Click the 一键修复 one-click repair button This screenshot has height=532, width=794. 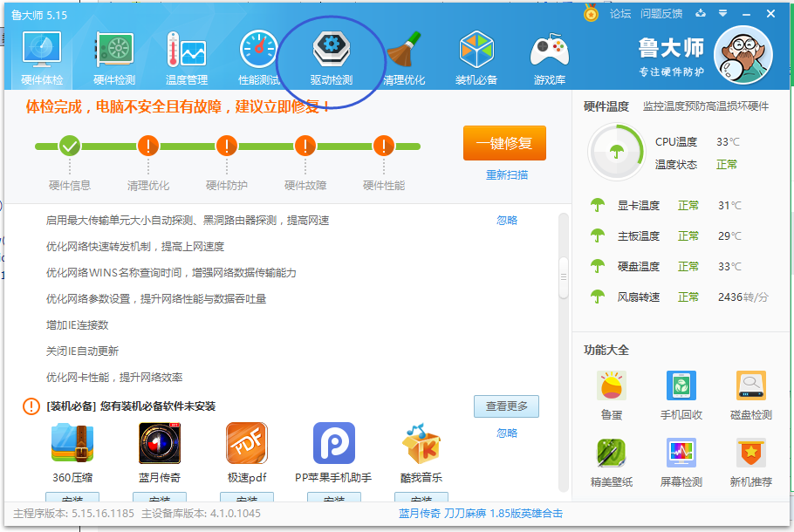pyautogui.click(x=504, y=143)
